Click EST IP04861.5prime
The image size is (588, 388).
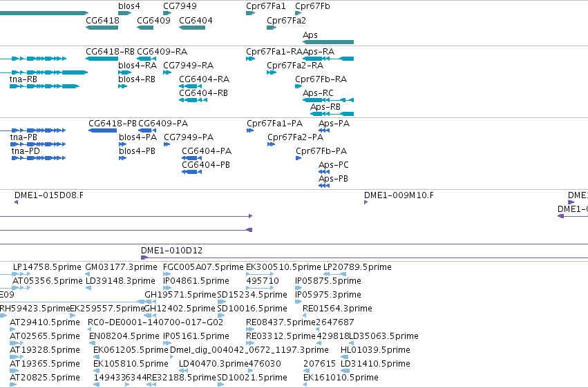[x=196, y=281]
